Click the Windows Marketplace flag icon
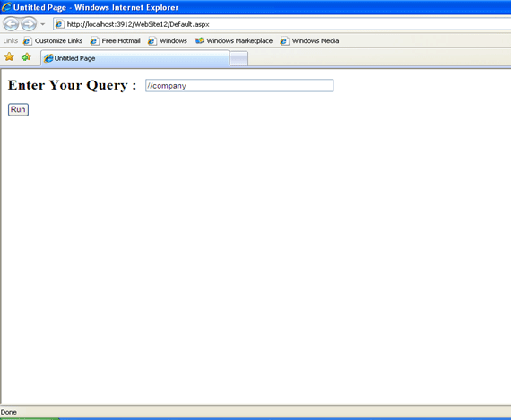Viewport: 511px width, 420px height. click(x=199, y=40)
